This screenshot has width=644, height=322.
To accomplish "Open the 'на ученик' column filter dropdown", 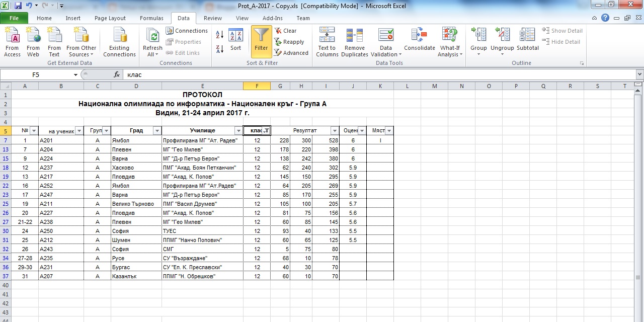I will click(x=79, y=131).
